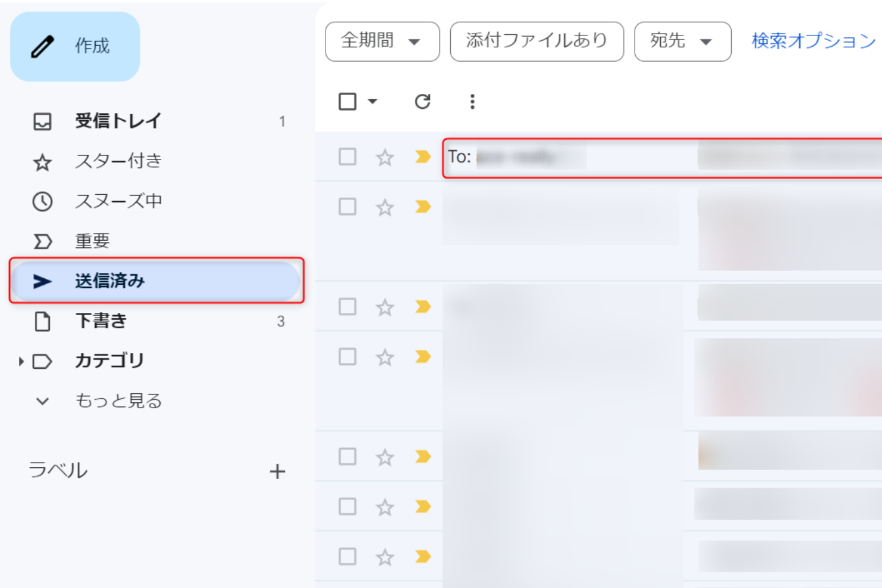Image resolution: width=882 pixels, height=588 pixels.
Task: Open the Important (重要) folder
Action: [x=93, y=241]
